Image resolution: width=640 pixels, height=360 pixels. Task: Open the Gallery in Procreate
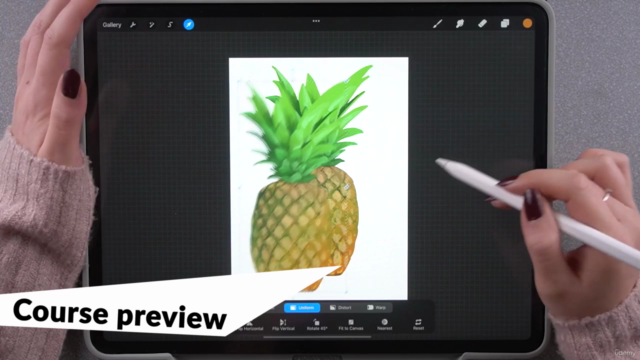pyautogui.click(x=111, y=25)
